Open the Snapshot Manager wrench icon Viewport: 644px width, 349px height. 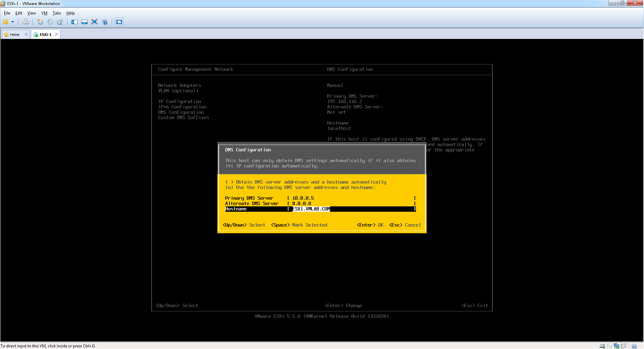(60, 22)
